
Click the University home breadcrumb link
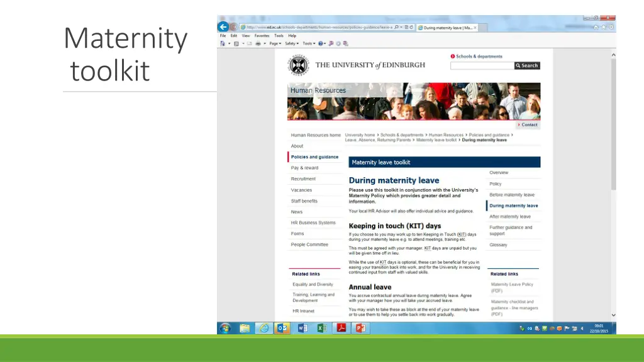(x=360, y=135)
